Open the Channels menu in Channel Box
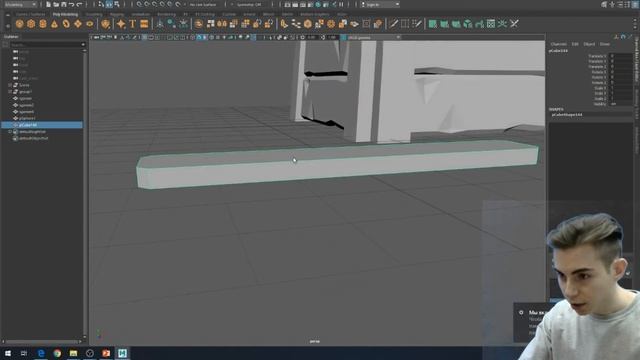 (559, 44)
